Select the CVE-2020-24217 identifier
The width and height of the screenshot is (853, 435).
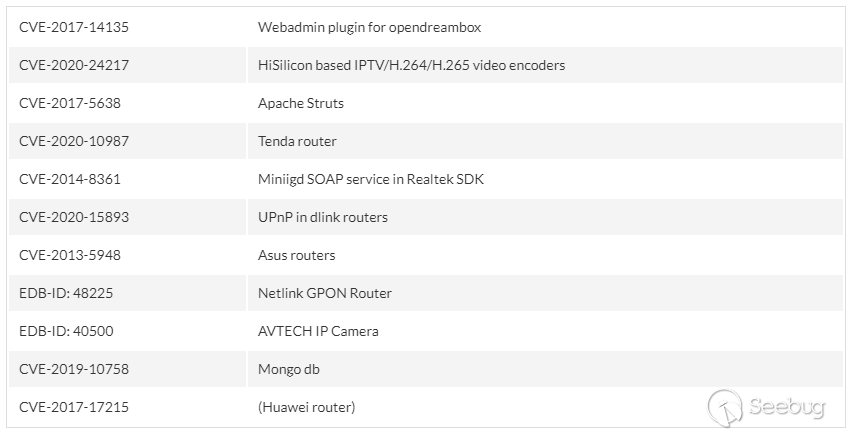(x=74, y=65)
